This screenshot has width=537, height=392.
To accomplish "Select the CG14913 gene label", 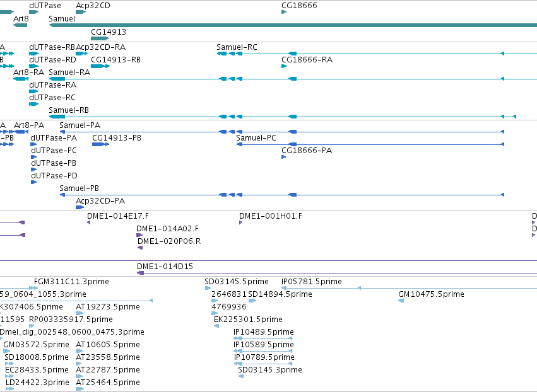I will tap(109, 32).
